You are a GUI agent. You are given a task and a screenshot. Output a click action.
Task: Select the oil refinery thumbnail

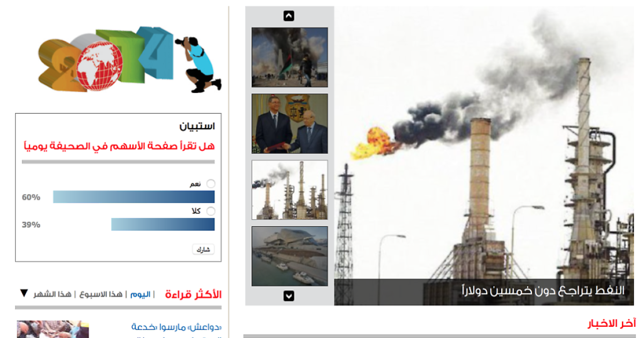pos(290,190)
